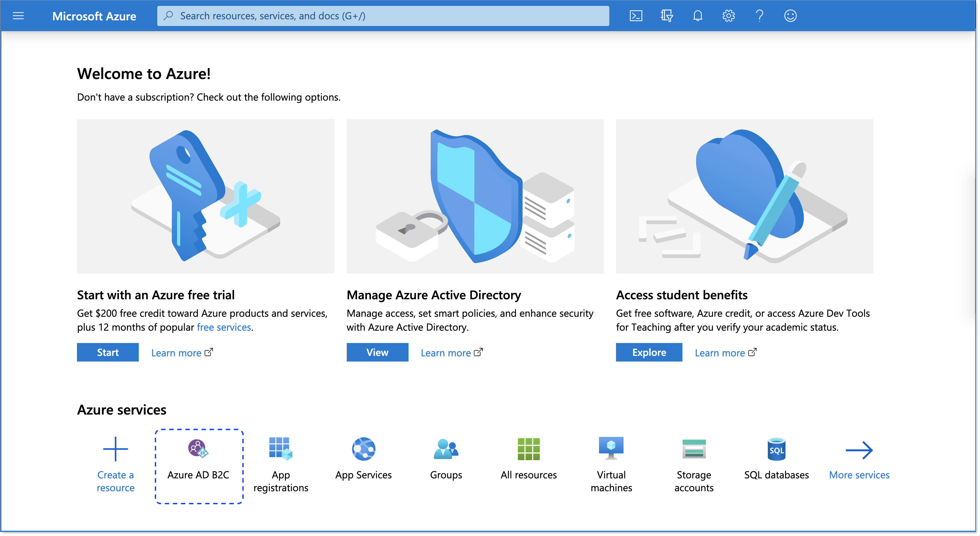Open the free services link

tap(224, 327)
